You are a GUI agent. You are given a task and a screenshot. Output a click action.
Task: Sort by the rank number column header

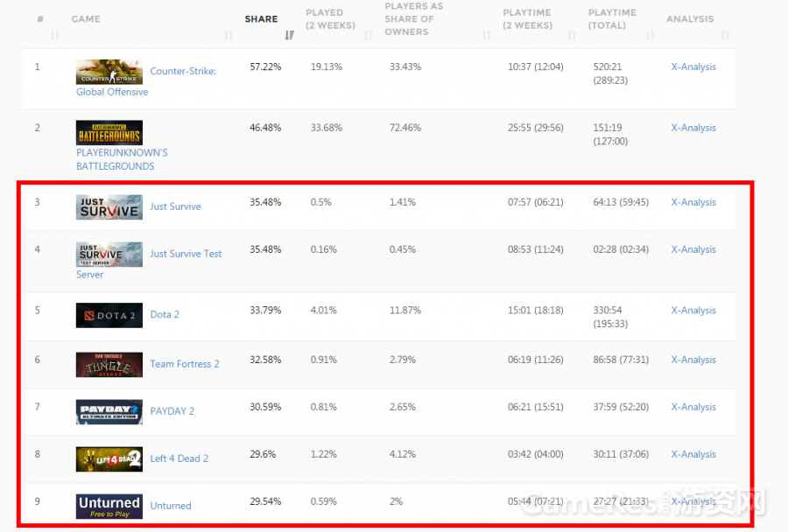(41, 19)
